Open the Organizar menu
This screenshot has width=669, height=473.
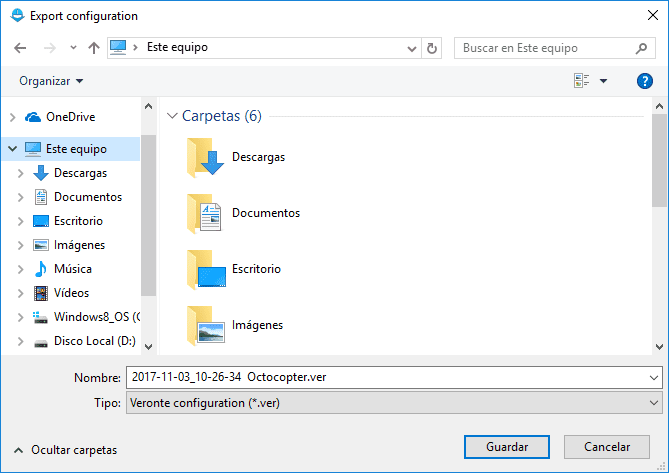click(x=51, y=81)
